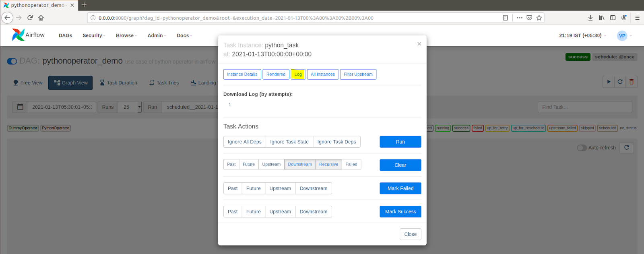
Task: Expand the Security dropdown menu
Action: pyautogui.click(x=94, y=35)
